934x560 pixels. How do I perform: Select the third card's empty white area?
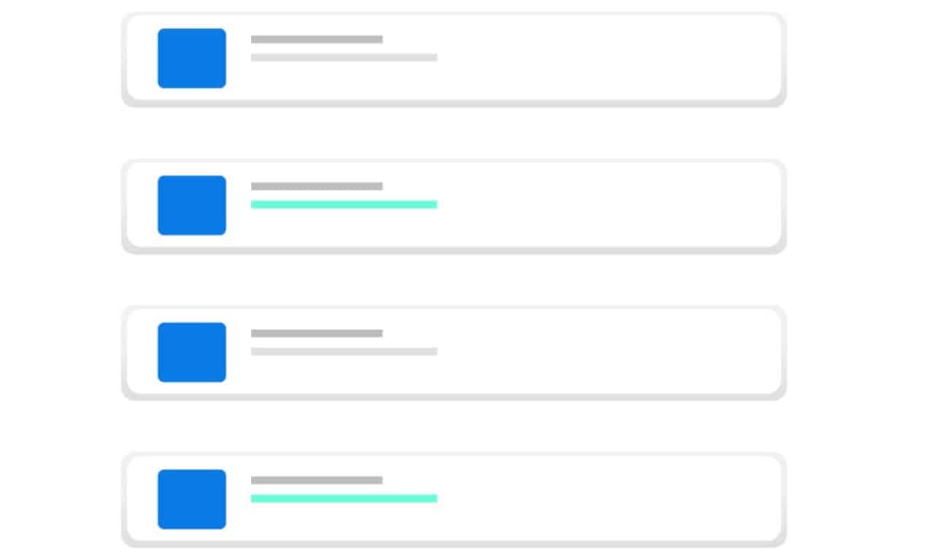click(606, 352)
